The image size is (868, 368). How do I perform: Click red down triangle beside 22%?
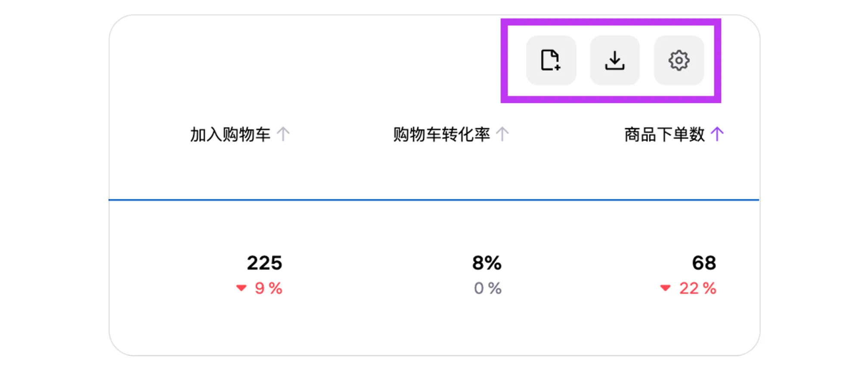[x=665, y=288]
